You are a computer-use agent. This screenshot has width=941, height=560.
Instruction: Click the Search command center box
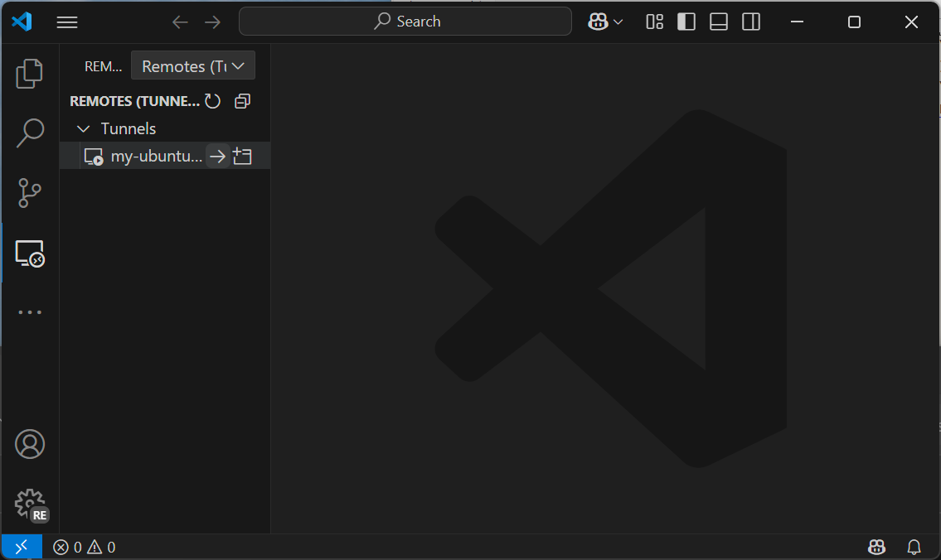[405, 22]
